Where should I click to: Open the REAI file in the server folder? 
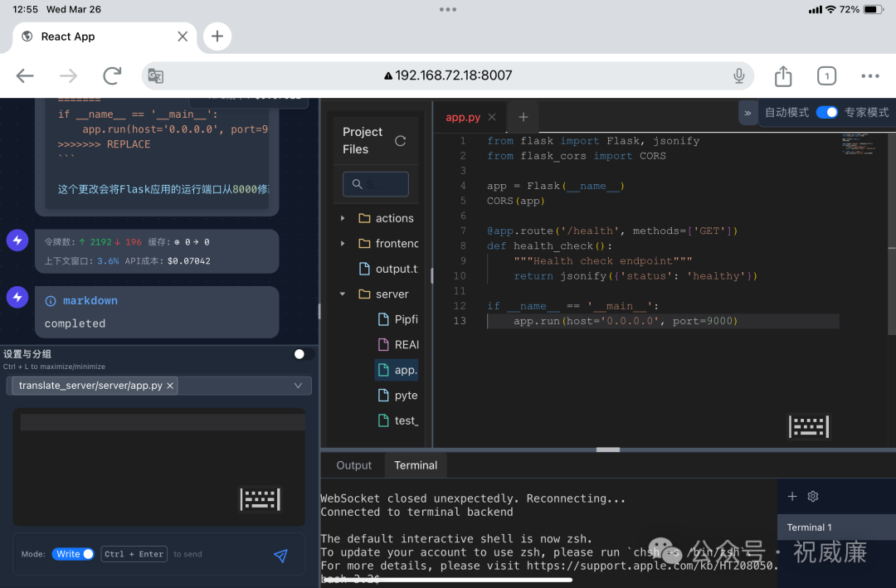[x=397, y=344]
